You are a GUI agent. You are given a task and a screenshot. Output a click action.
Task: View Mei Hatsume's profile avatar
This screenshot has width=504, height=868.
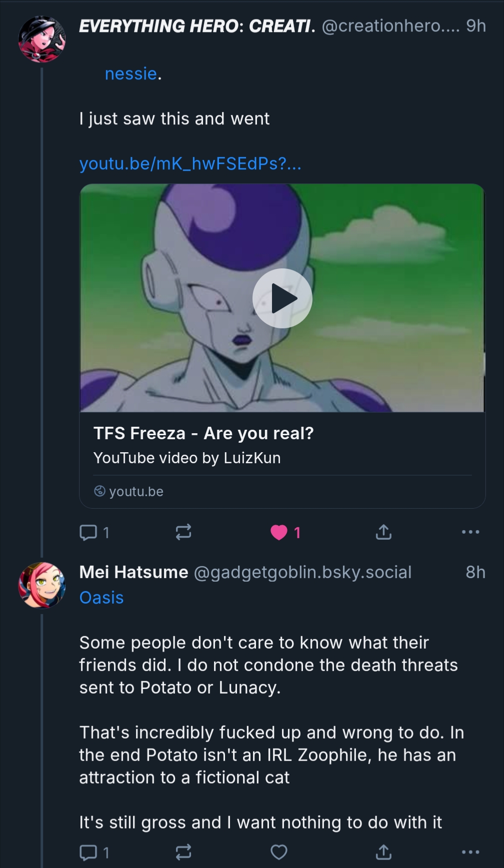pyautogui.click(x=42, y=585)
